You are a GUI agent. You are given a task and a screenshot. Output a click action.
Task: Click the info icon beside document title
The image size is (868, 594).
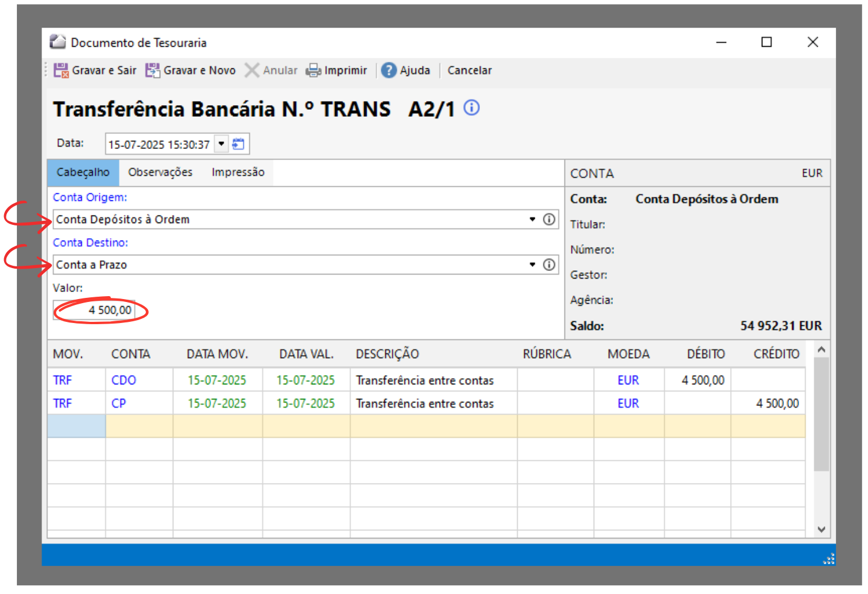tap(472, 108)
